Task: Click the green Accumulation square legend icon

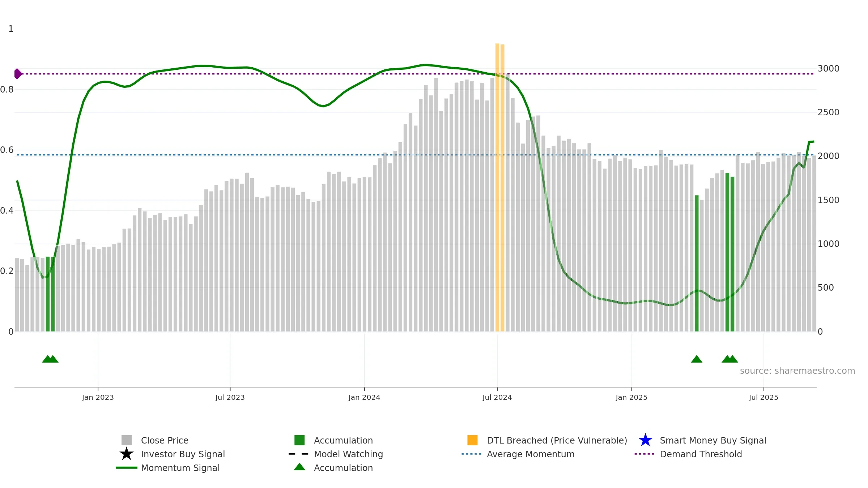Action: (299, 440)
